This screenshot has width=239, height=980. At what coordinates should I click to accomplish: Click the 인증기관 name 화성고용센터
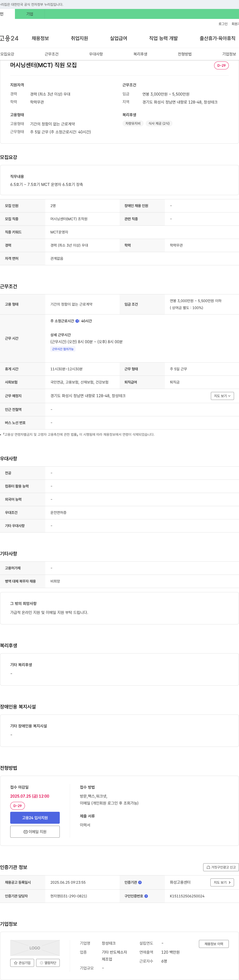click(180, 883)
